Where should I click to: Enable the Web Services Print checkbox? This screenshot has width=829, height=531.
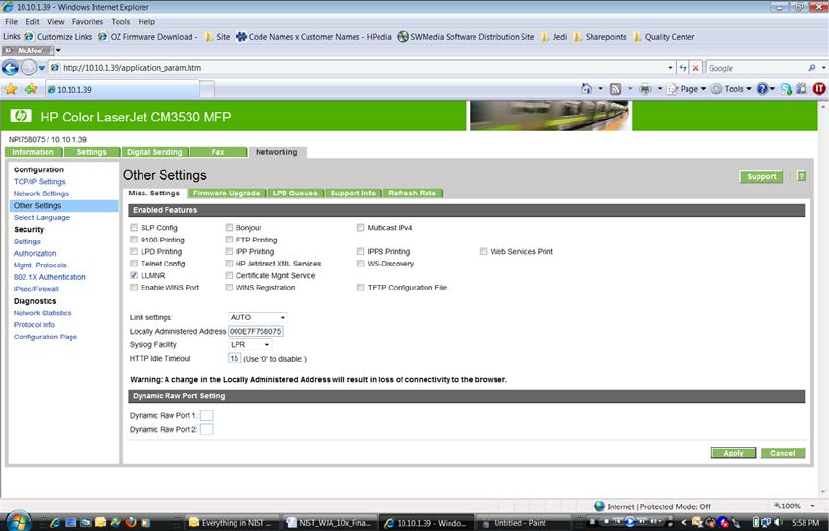(x=483, y=251)
